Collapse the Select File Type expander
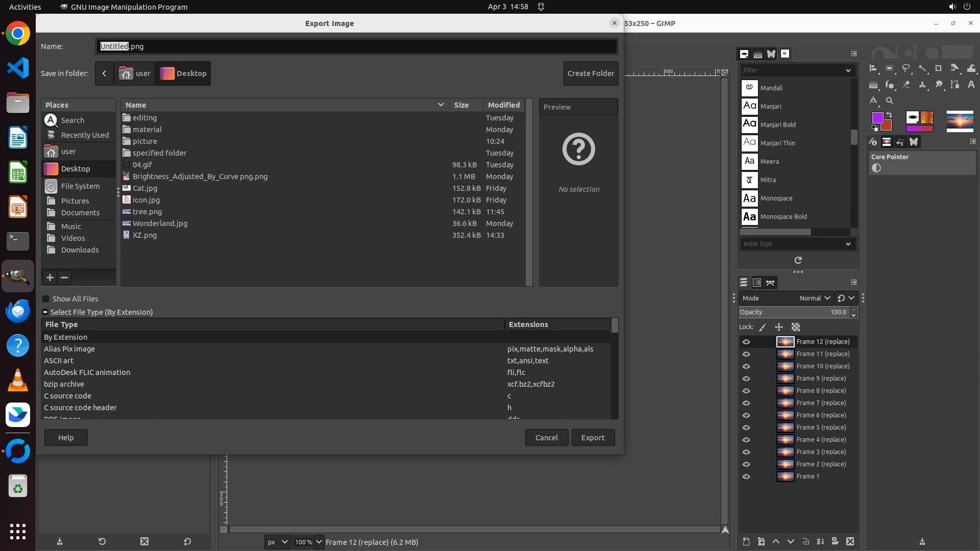Screen dimensions: 980x551 pyautogui.click(x=45, y=312)
